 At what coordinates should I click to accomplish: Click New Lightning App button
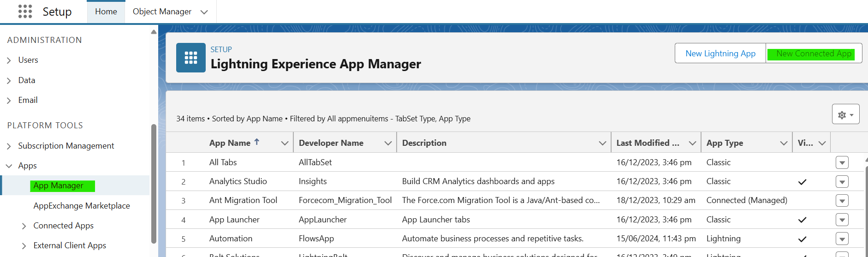720,54
